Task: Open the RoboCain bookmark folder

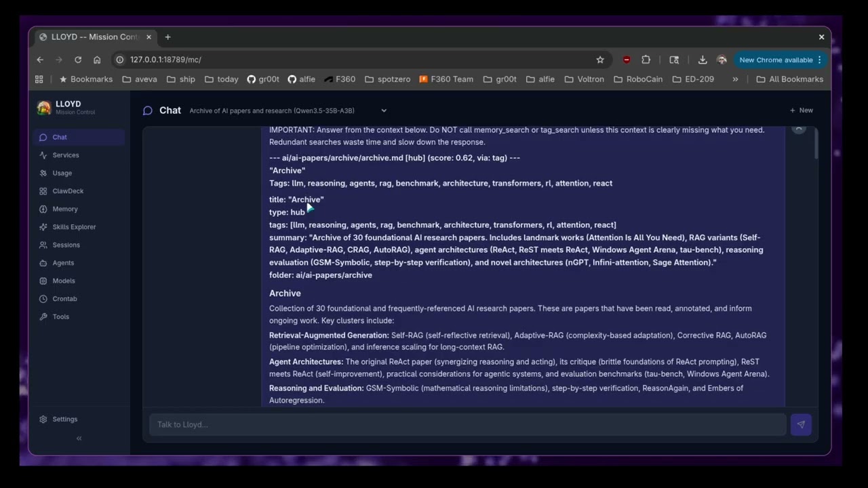Action: 638,79
